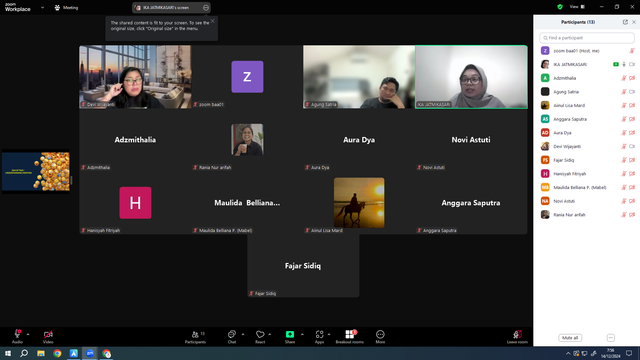The image size is (640, 360).
Task: Open the Windows Start menu
Action: (8, 353)
